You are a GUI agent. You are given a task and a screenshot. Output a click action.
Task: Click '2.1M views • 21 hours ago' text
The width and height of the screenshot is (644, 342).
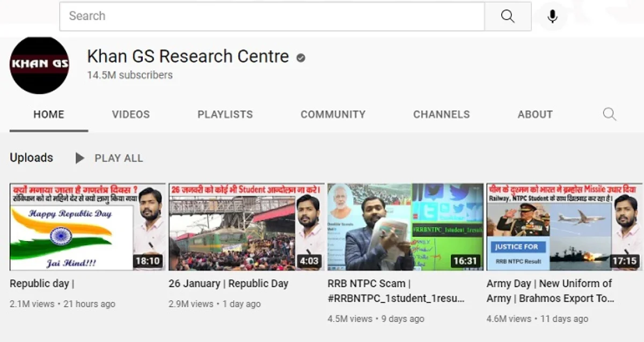62,304
